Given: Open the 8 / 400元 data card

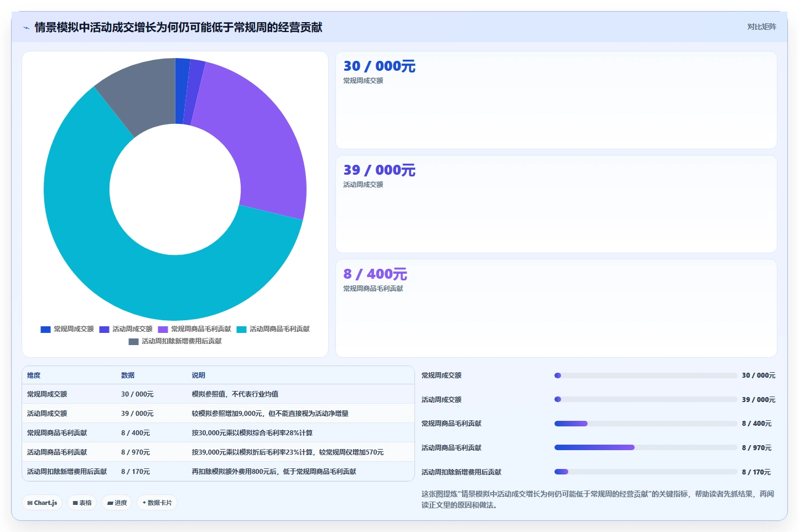Looking at the screenshot, I should 556,308.
